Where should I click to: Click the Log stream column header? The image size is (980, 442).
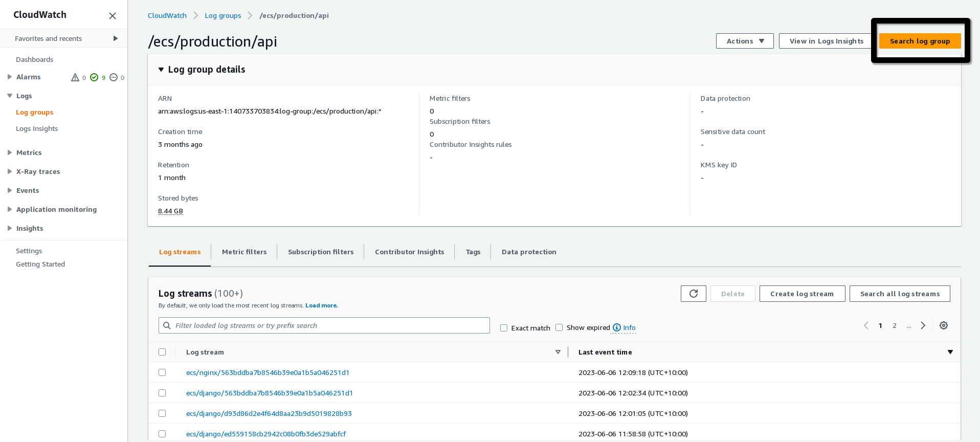(x=205, y=352)
